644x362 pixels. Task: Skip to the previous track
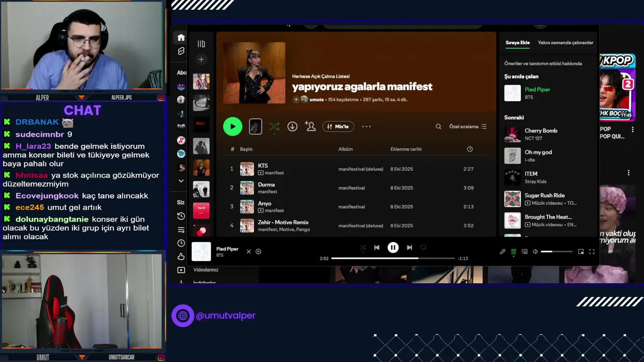pos(376,247)
